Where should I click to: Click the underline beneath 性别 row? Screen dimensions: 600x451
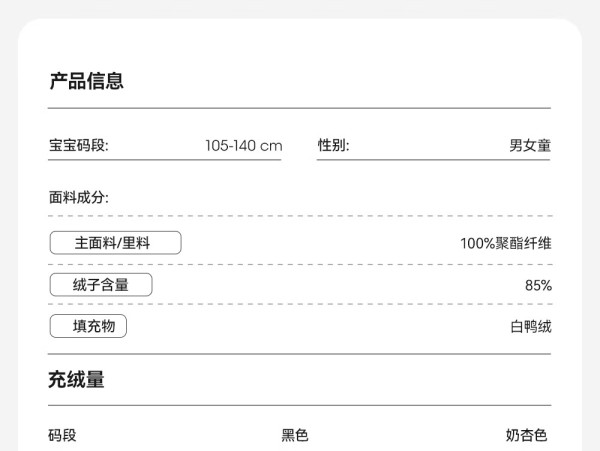coord(434,160)
